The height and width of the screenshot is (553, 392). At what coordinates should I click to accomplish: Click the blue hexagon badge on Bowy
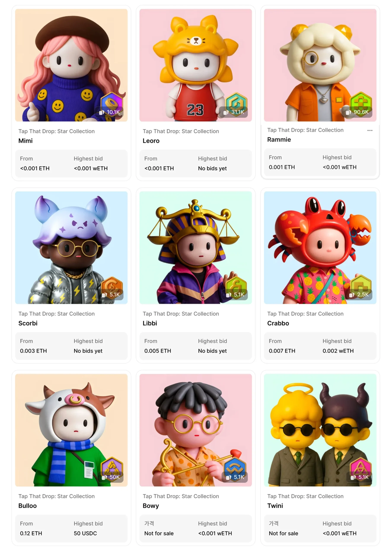(x=236, y=468)
